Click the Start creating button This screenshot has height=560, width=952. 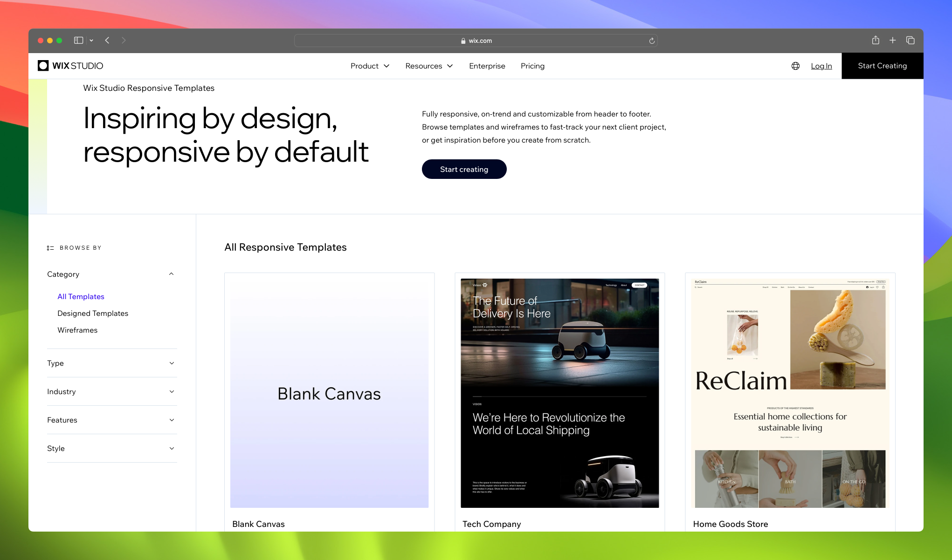click(x=464, y=169)
